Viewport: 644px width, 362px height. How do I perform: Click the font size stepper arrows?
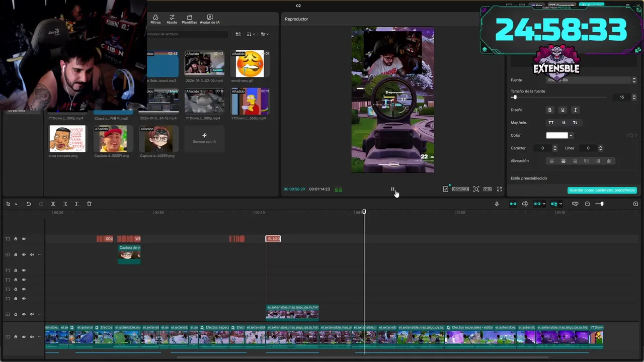pyautogui.click(x=634, y=97)
